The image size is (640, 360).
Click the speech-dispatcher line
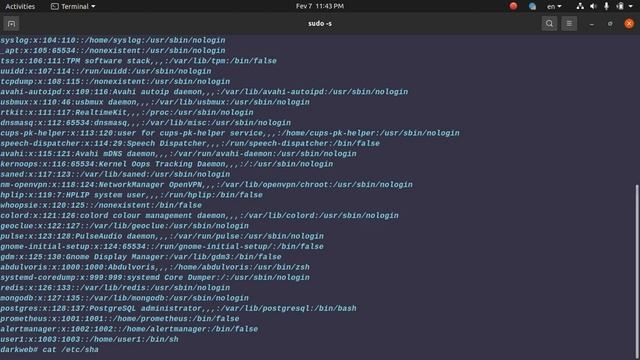coord(190,143)
